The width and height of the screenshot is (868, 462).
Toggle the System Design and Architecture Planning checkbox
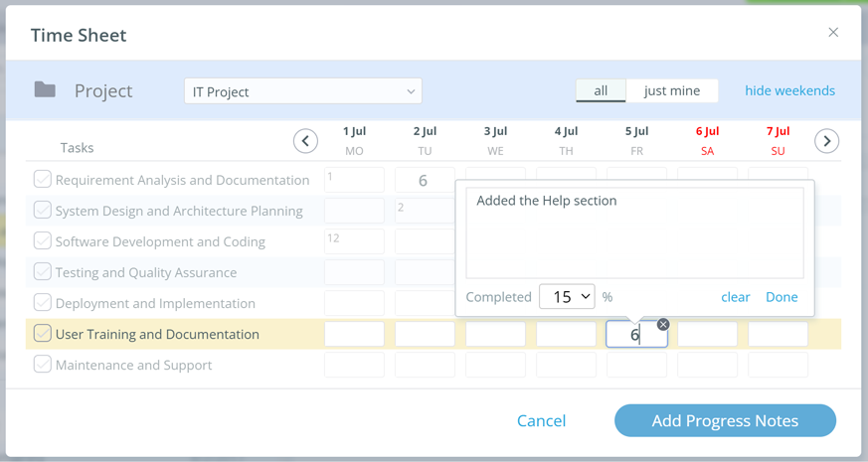[43, 211]
